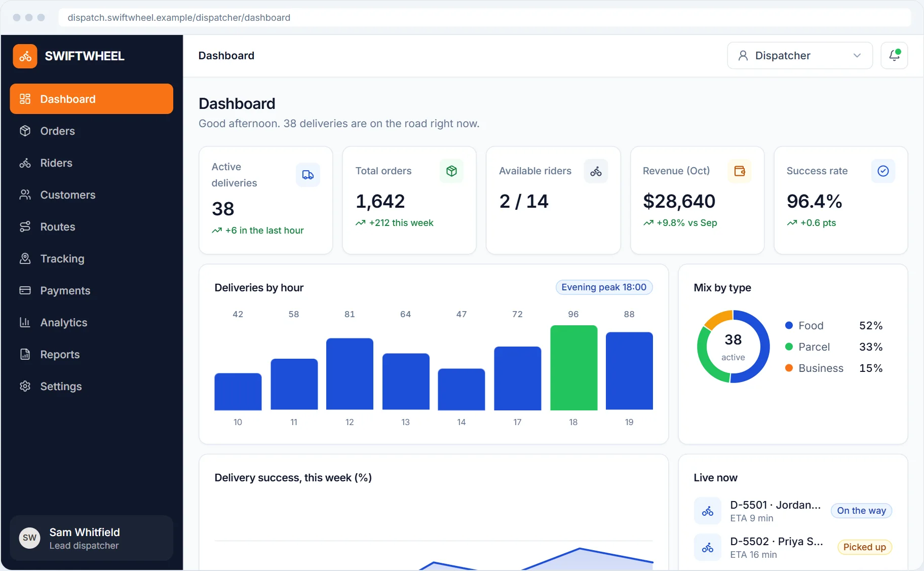Click the bike icon beside D-5502 delivery
Screen dimensions: 924x571
(x=708, y=547)
